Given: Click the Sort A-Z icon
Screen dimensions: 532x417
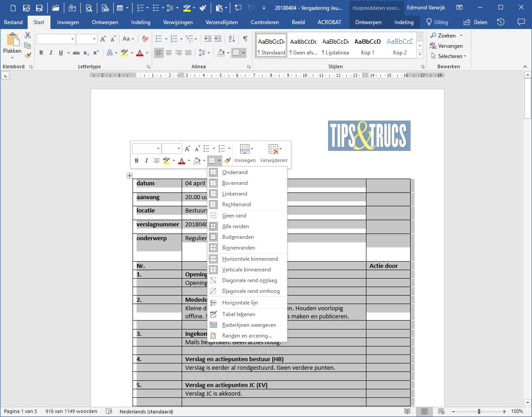Looking at the screenshot, I should (232, 39).
